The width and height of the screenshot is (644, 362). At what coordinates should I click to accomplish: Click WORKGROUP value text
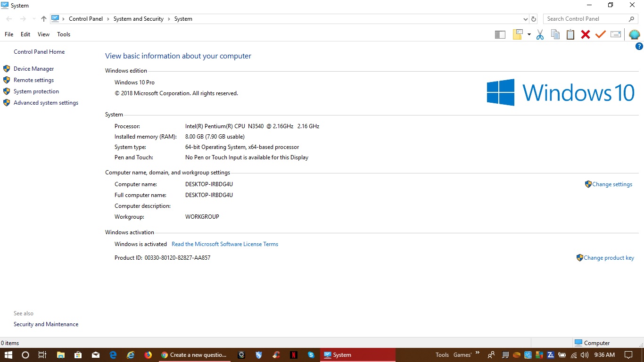(x=202, y=217)
